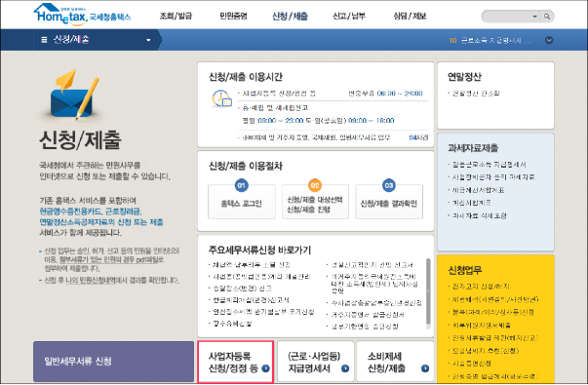Click inside the top search field
Viewport: 588px width, 385px height.
tap(506, 17)
